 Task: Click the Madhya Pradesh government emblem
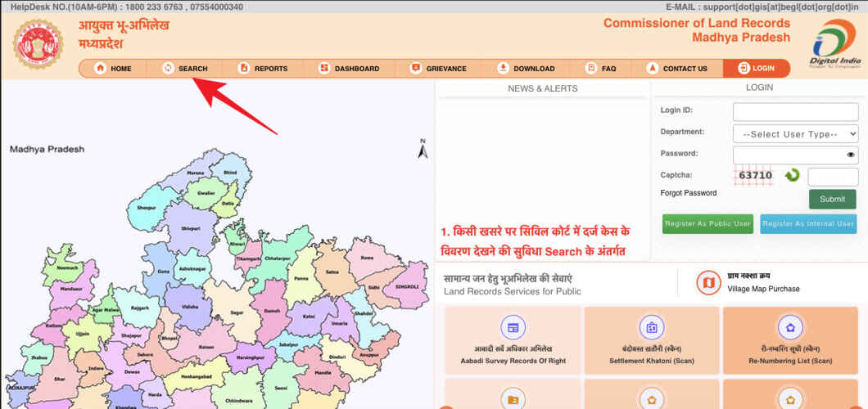pos(38,44)
